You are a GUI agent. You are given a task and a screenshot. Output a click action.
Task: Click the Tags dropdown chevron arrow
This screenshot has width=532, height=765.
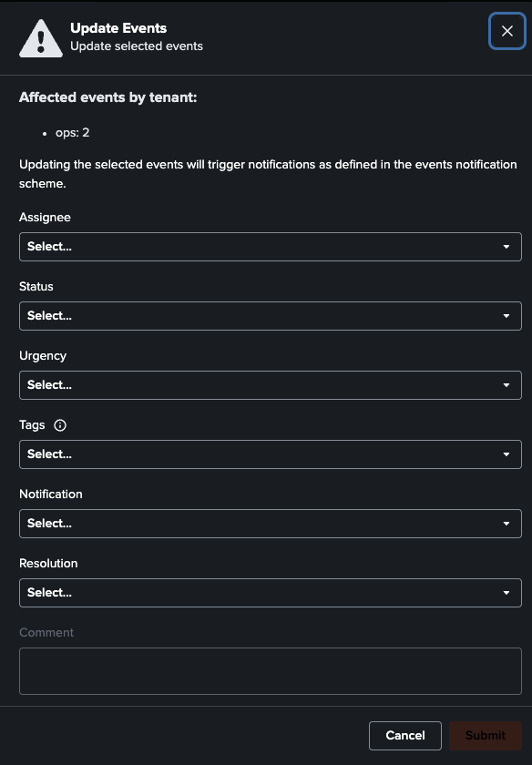pyautogui.click(x=506, y=454)
